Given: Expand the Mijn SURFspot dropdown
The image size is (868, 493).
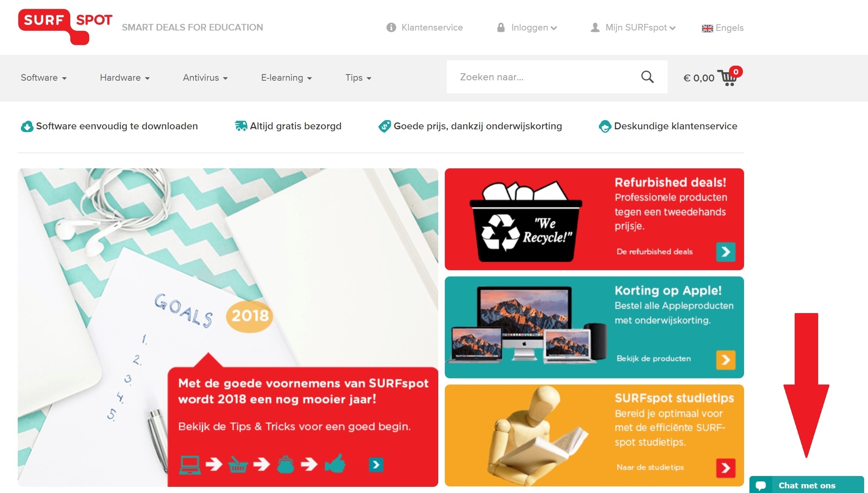Looking at the screenshot, I should [633, 27].
